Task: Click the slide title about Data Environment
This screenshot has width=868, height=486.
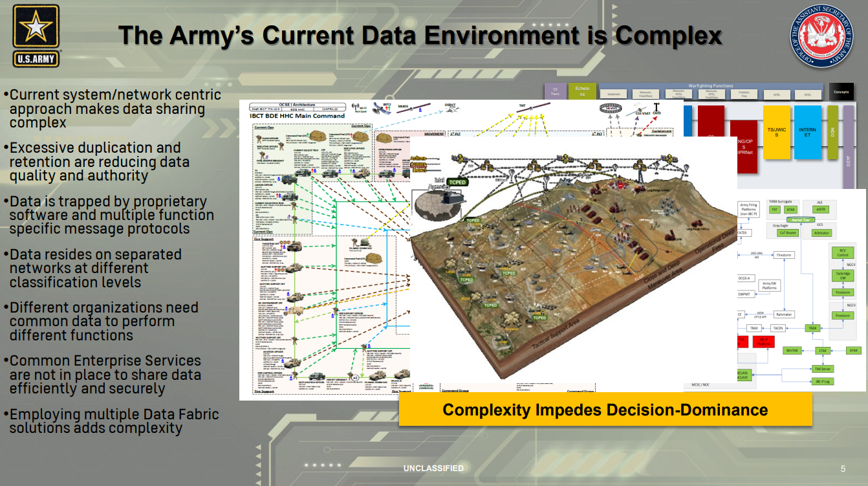Action: tap(420, 35)
